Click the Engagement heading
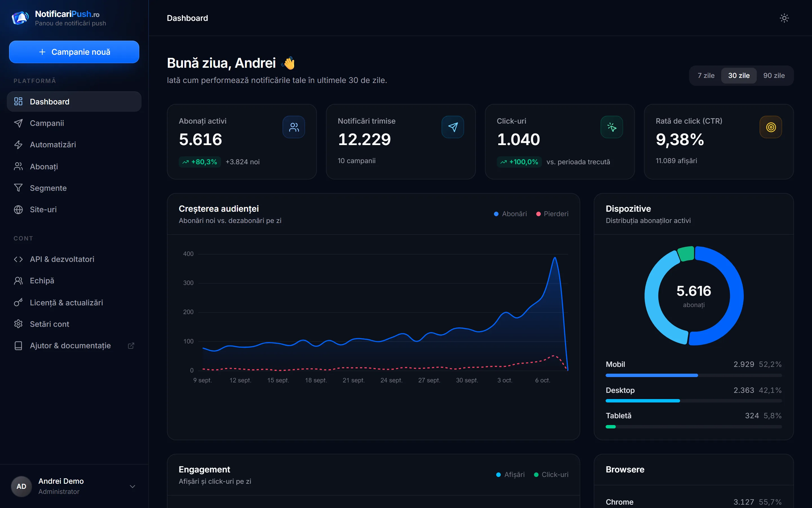This screenshot has width=812, height=508. 204,469
